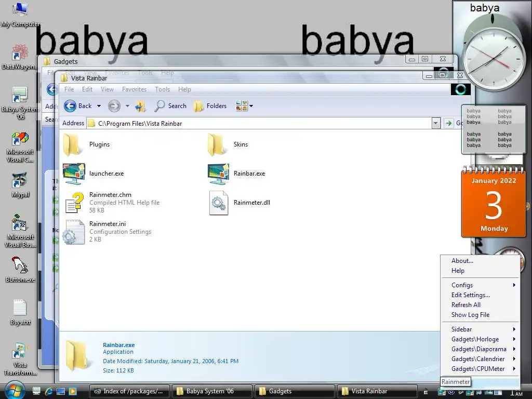
Task: Expand the Address bar dropdown
Action: (x=436, y=124)
